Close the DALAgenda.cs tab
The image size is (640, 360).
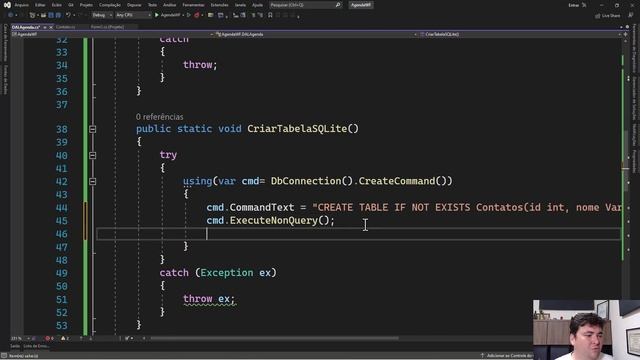[51, 27]
